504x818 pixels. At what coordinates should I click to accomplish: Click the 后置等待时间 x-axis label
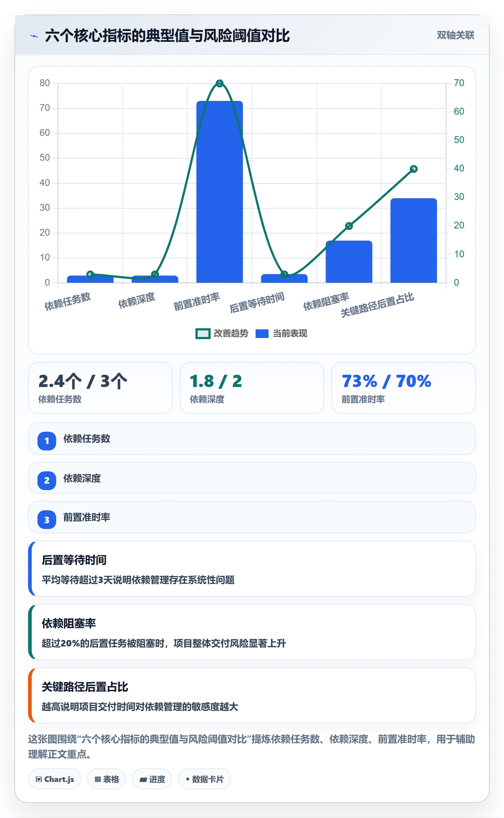point(257,303)
